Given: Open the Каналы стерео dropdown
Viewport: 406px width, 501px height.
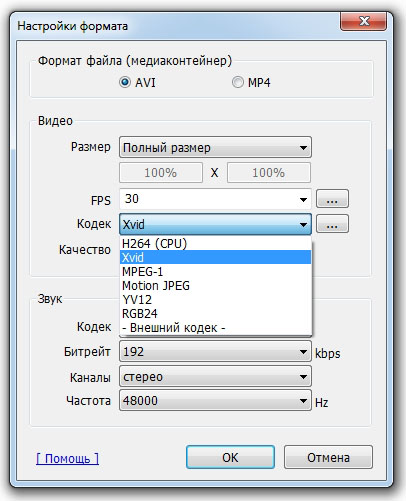Looking at the screenshot, I should coord(215,377).
